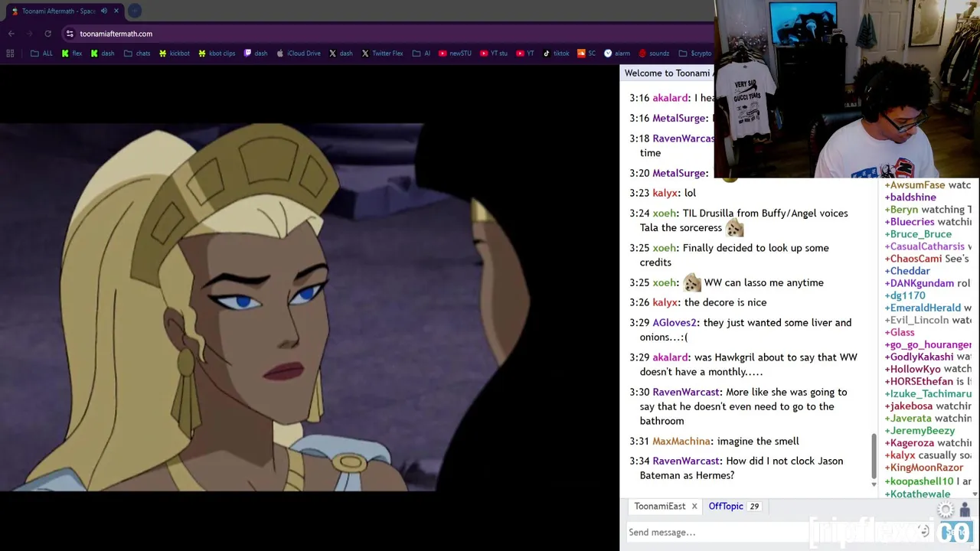The height and width of the screenshot is (551, 980).
Task: Open a new browser tab
Action: (135, 11)
